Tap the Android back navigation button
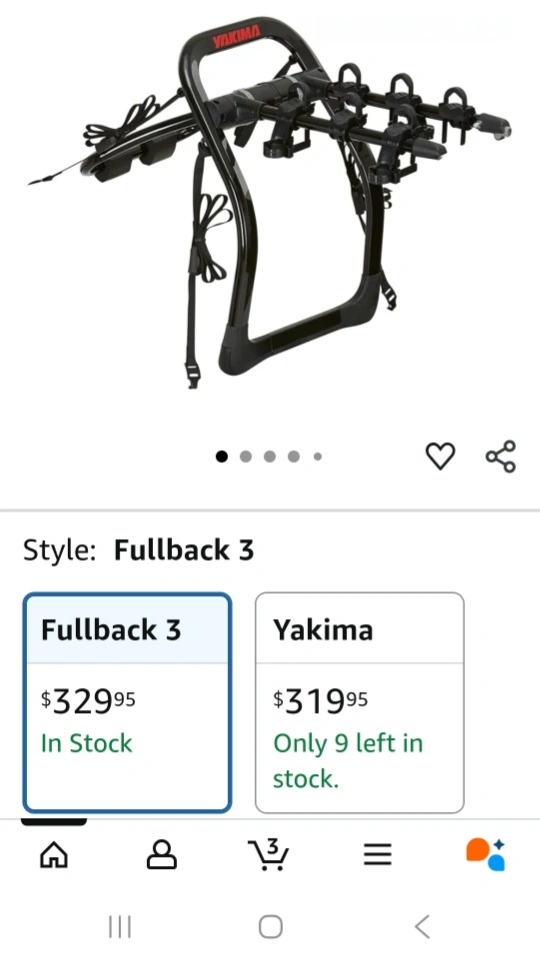Image resolution: width=540 pixels, height=962 pixels. pyautogui.click(x=422, y=926)
